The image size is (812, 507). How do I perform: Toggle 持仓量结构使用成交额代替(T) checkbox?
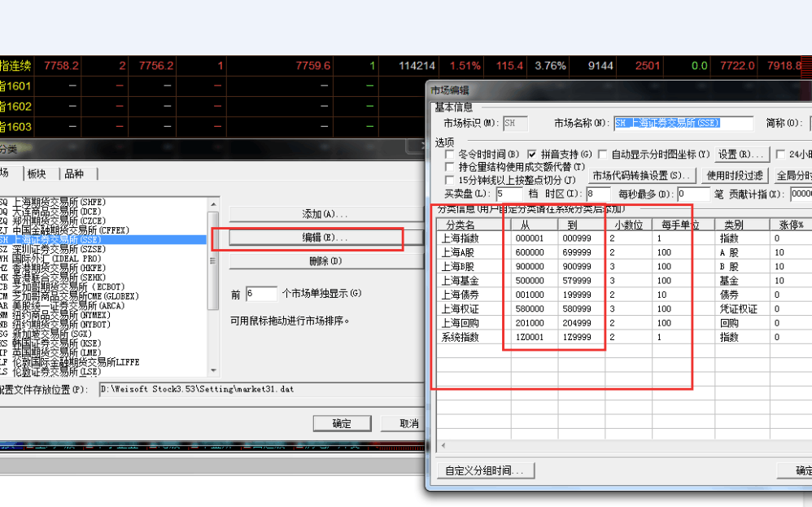tap(449, 167)
